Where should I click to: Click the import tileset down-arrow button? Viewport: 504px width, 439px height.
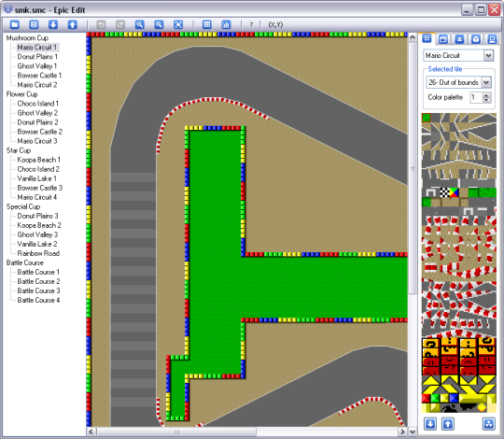pyautogui.click(x=430, y=424)
